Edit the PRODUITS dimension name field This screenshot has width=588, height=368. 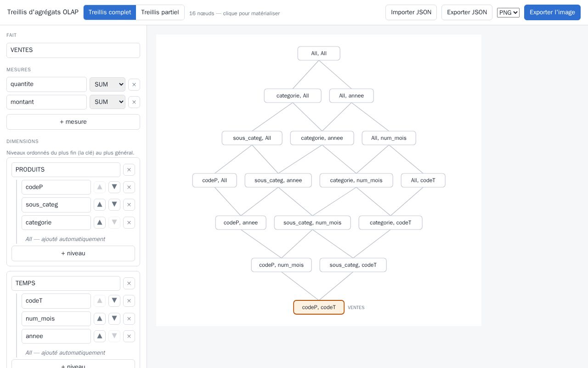[x=66, y=170]
